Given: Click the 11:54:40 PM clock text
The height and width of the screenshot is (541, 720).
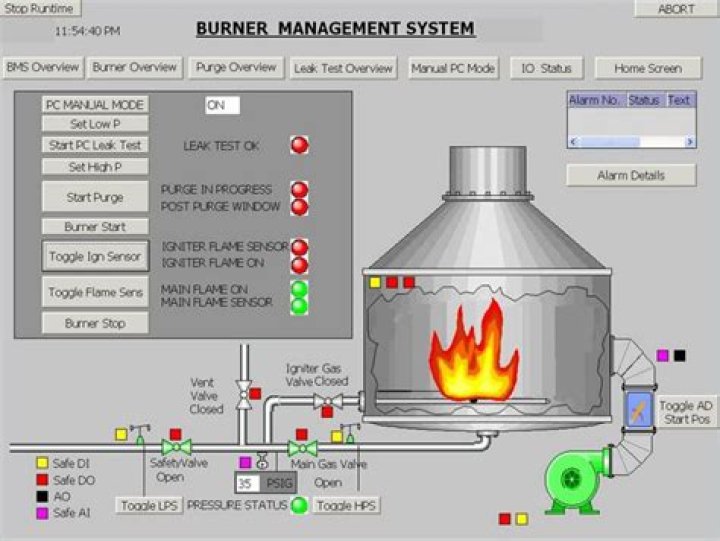Looking at the screenshot, I should click(x=88, y=31).
